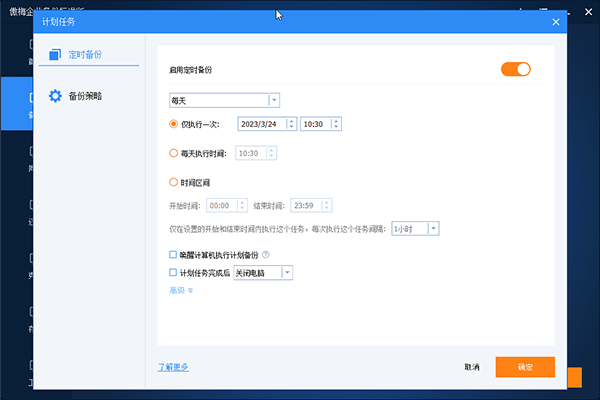The height and width of the screenshot is (400, 600).
Task: Toggle the 启用定时备份 switch off
Action: (515, 69)
